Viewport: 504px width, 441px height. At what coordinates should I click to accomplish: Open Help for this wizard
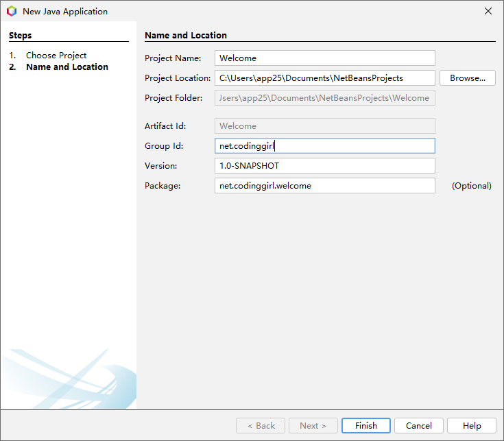[x=472, y=426]
